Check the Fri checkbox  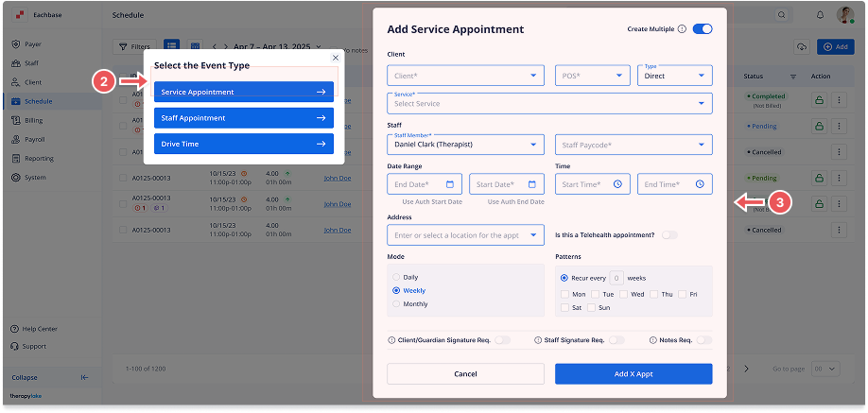tap(682, 294)
